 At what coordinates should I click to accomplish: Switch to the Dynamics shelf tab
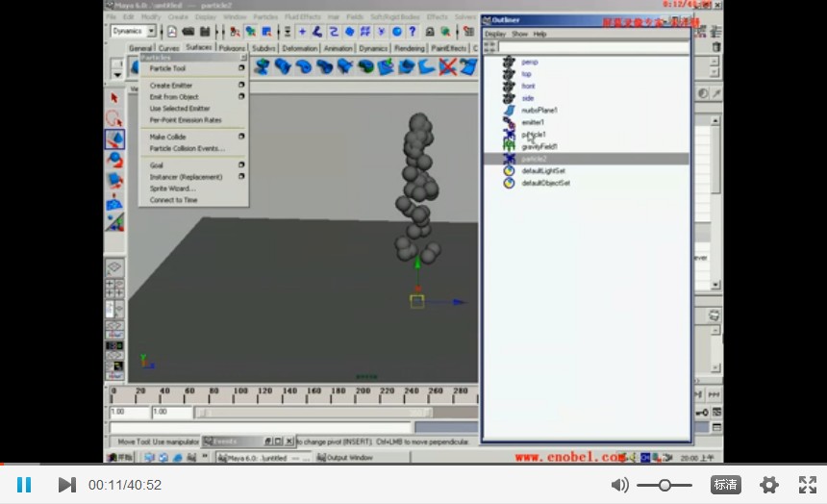click(373, 48)
